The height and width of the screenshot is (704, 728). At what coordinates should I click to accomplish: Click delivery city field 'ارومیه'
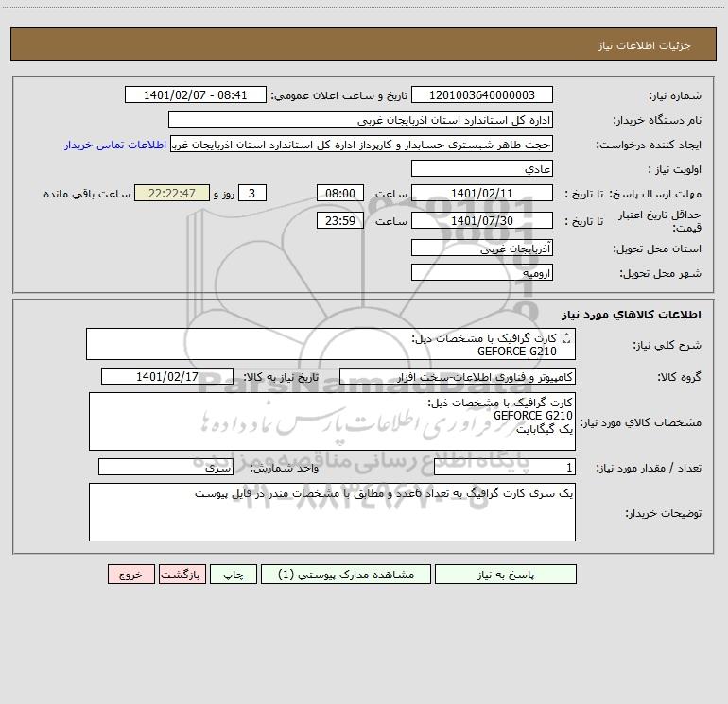[482, 273]
